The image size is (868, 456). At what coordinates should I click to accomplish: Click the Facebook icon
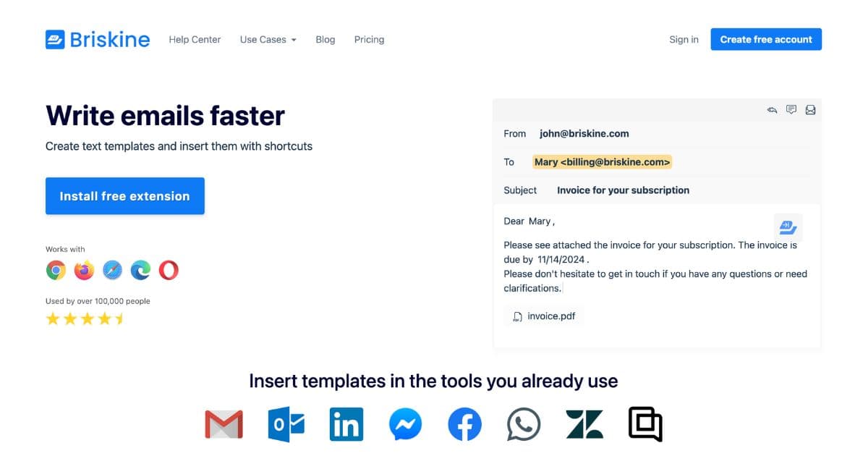coord(464,424)
